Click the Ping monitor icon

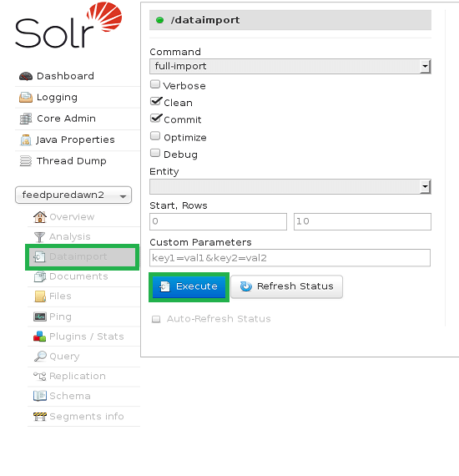point(40,316)
